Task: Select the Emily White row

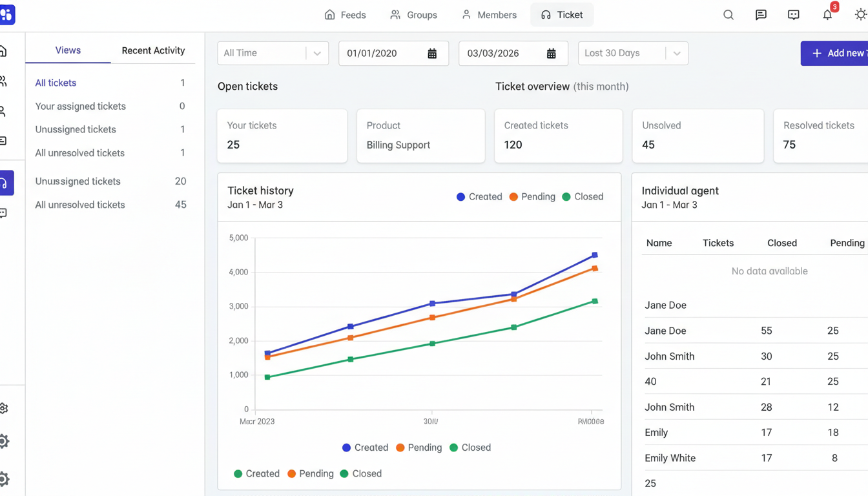Action: pos(755,458)
